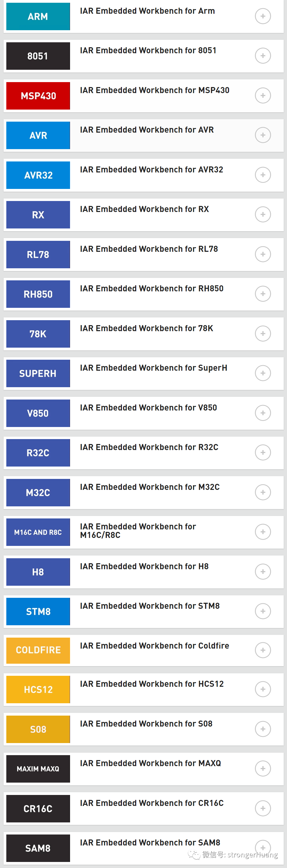Click the plus icon beside AVR
The image size is (287, 868).
pyautogui.click(x=263, y=135)
